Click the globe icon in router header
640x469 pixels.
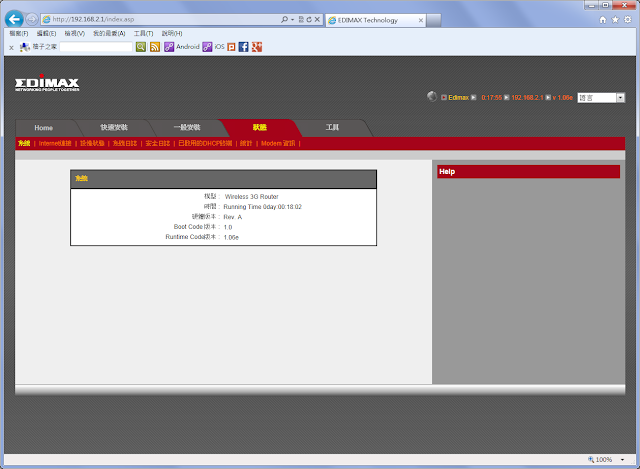pyautogui.click(x=432, y=96)
